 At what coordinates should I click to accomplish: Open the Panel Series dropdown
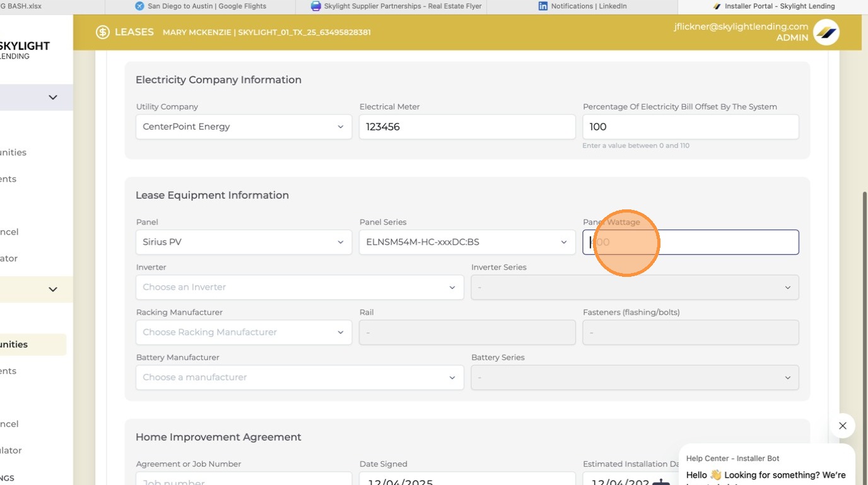click(467, 242)
